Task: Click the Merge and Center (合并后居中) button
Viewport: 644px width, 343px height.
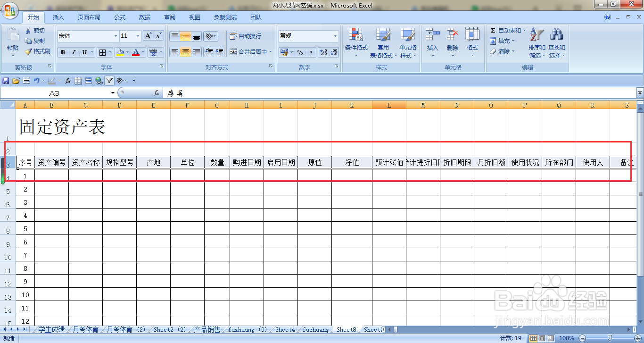Action: (x=248, y=52)
